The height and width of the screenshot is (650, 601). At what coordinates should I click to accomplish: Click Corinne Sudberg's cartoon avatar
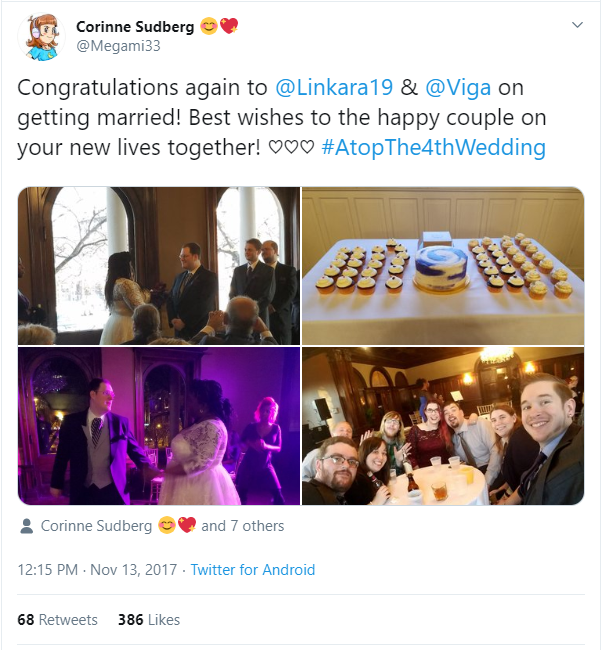(x=41, y=37)
